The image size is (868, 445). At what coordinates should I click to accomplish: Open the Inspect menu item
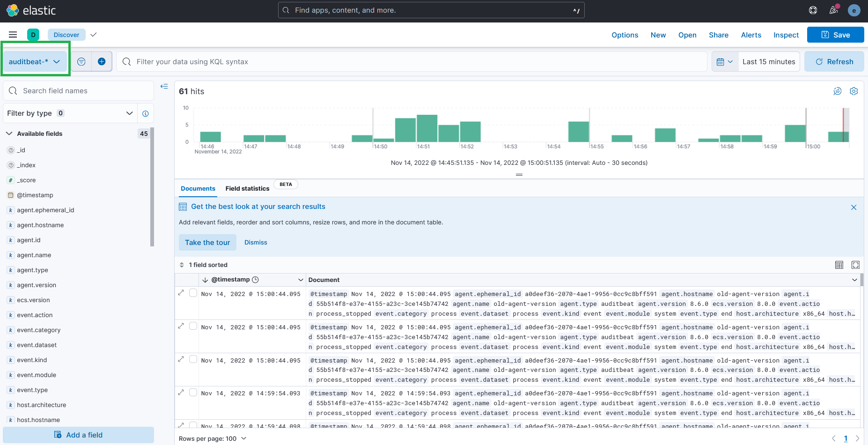pyautogui.click(x=786, y=35)
